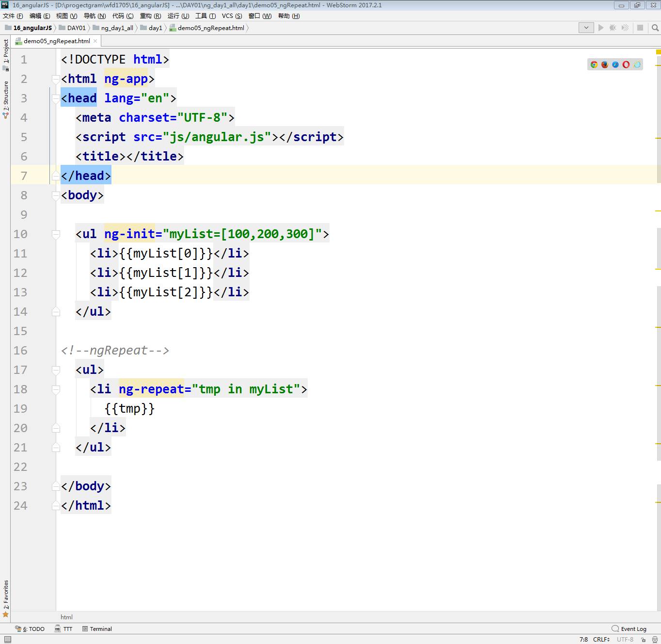
Task: Click day1 breadcrumb folder
Action: pos(151,28)
